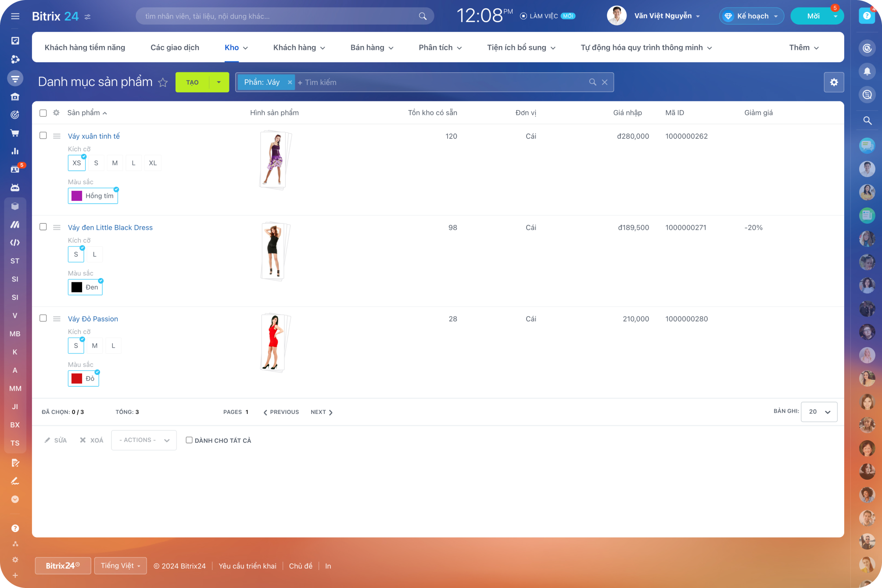
Task: Click the favorite star next to Danh mục sản phẩm
Action: 163,82
